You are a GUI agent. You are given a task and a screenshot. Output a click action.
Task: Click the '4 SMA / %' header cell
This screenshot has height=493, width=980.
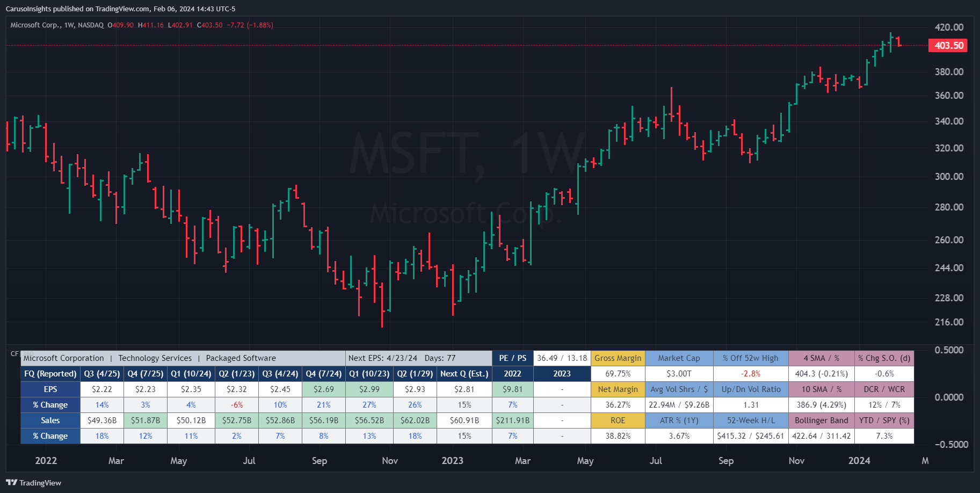click(x=822, y=358)
